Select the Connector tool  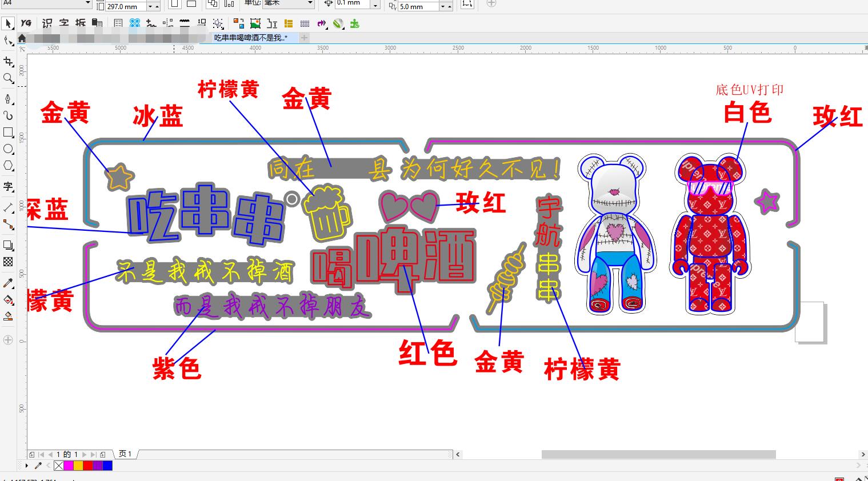pyautogui.click(x=8, y=224)
